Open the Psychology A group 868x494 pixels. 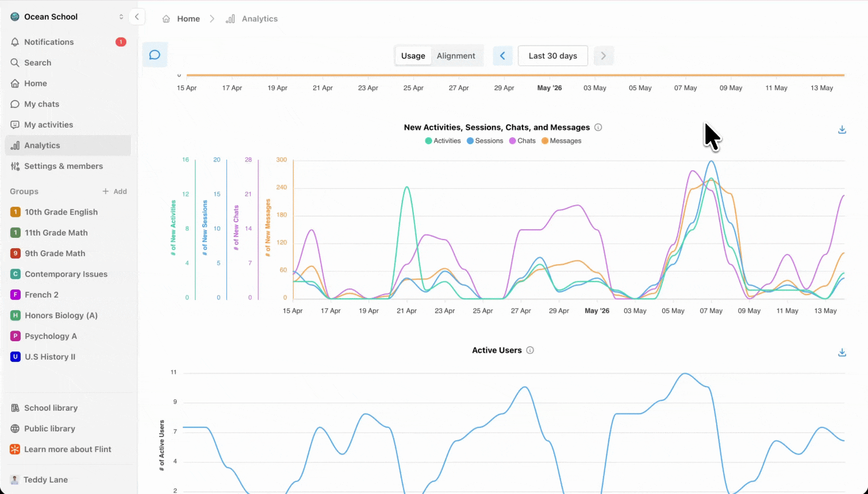[x=68, y=336]
